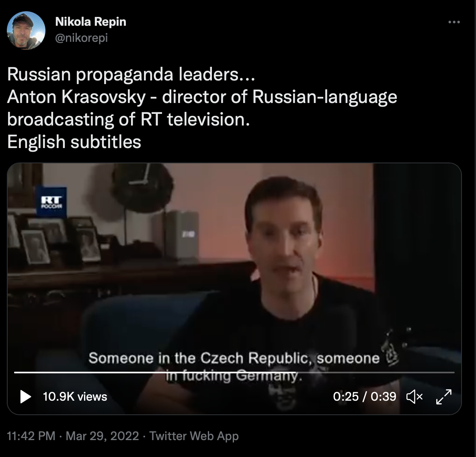Open the @nikorepi handle link
The image size is (476, 457).
click(x=81, y=38)
